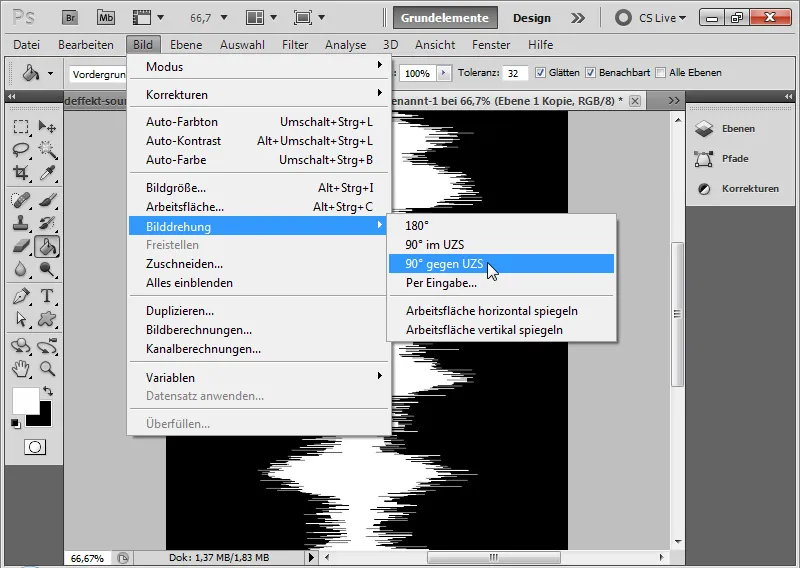Reset to default colors icon

16,424
